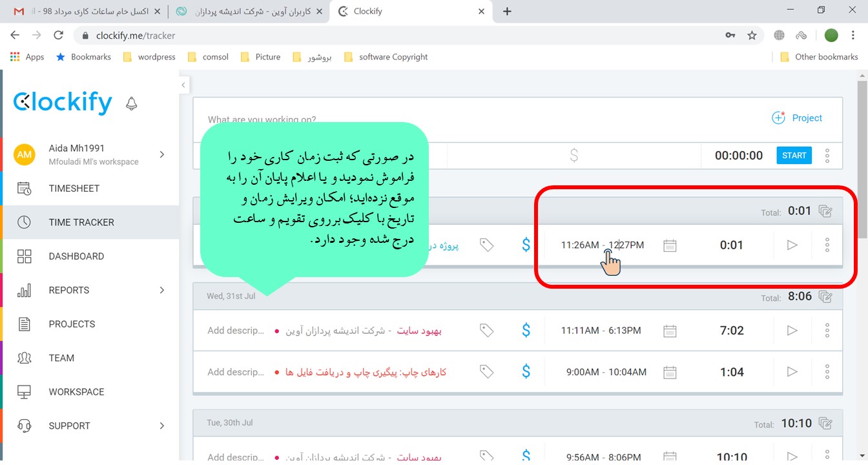The height and width of the screenshot is (465, 868).
Task: Open the wordpress bookmark folder
Action: pos(149,57)
